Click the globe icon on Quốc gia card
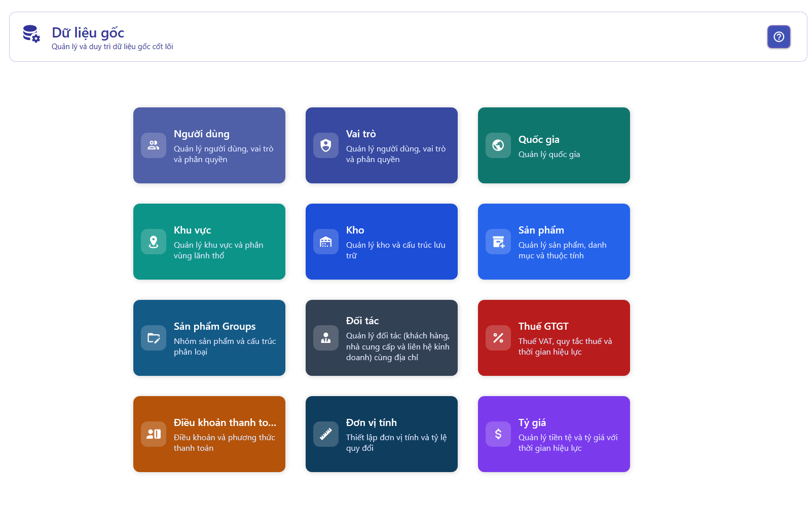Viewport: 812px width, 505px height. pos(498,145)
